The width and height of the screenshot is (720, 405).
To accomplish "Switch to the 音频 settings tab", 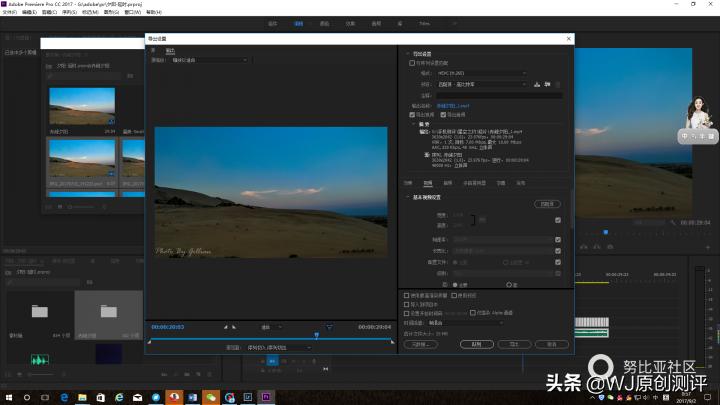I will (448, 183).
